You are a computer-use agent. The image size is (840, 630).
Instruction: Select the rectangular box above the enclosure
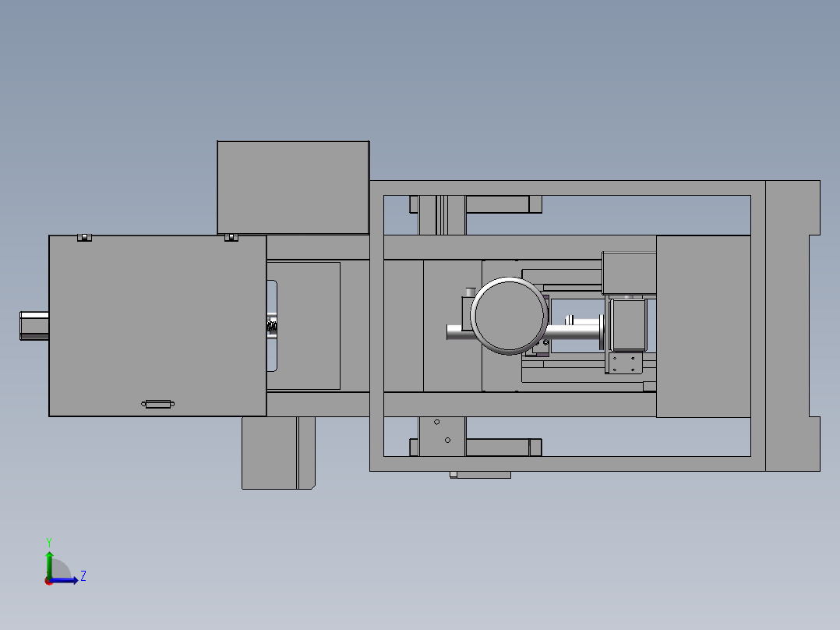[x=293, y=188]
